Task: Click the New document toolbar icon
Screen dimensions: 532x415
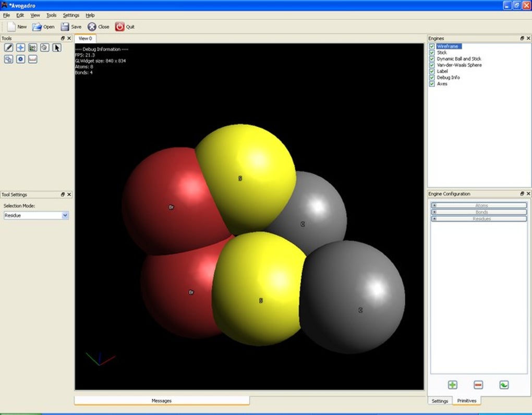Action: [11, 27]
